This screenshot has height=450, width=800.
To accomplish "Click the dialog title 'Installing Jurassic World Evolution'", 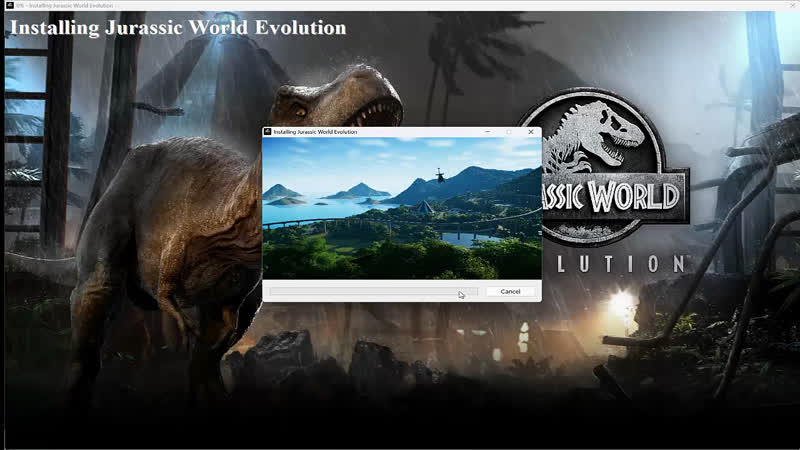I will [x=315, y=132].
